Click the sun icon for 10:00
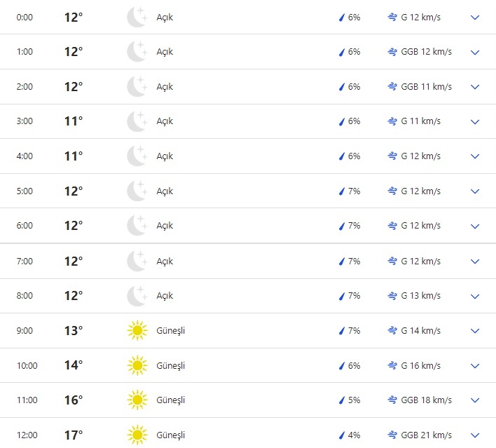The height and width of the screenshot is (448, 496). (137, 365)
